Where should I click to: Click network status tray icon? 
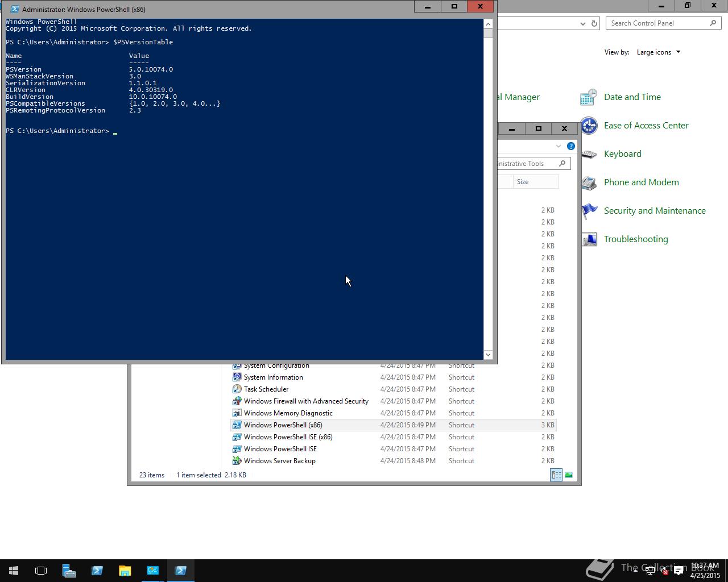651,571
